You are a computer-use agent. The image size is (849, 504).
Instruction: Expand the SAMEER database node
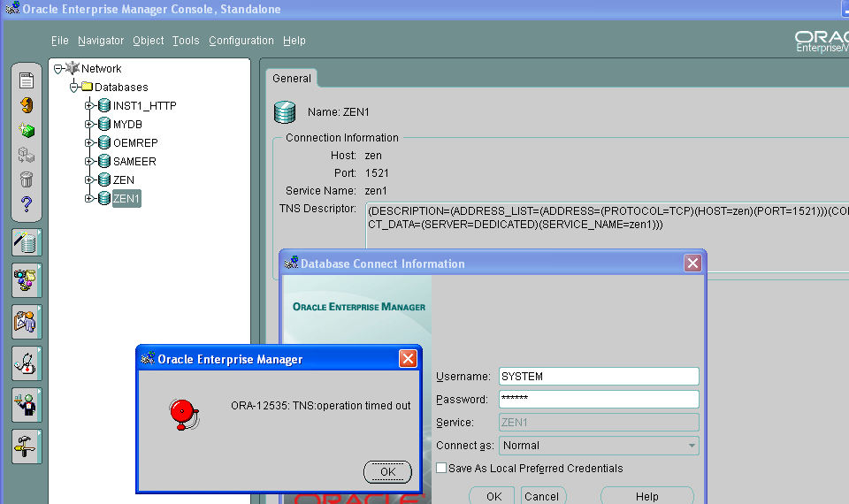[89, 161]
